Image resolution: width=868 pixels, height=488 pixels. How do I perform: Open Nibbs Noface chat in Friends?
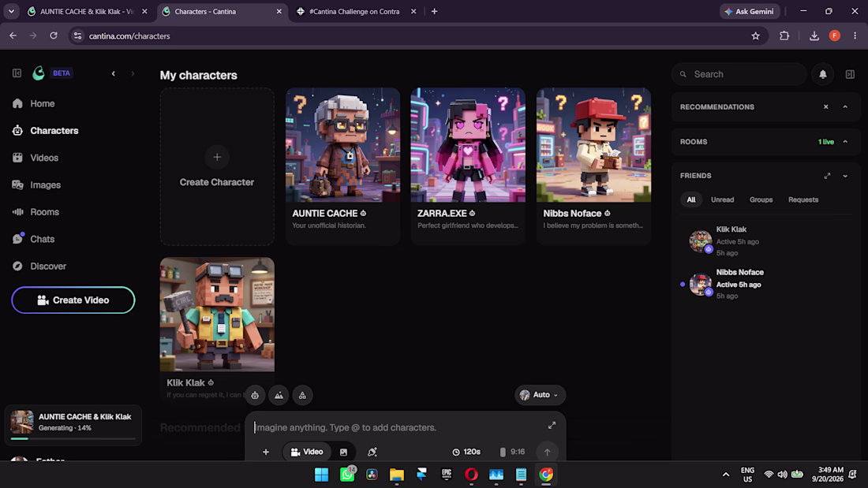(x=766, y=284)
